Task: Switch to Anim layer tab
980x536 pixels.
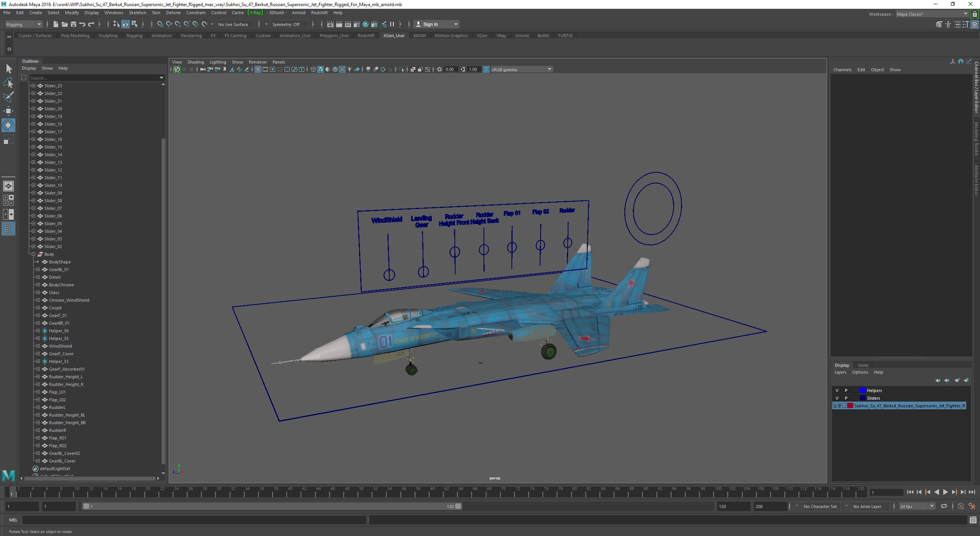Action: tap(863, 365)
